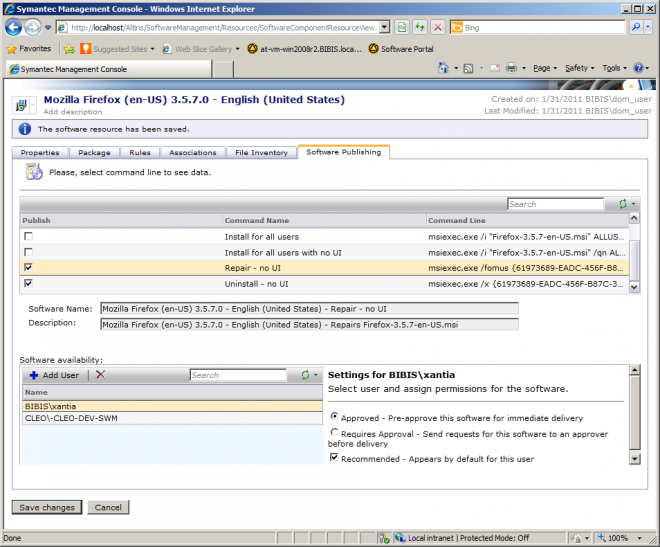This screenshot has height=547, width=660.
Task: Click the Cancel button
Action: click(108, 507)
